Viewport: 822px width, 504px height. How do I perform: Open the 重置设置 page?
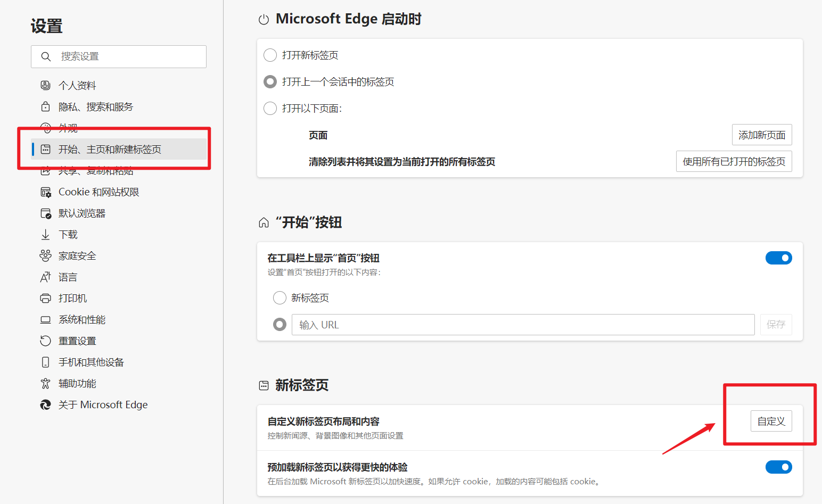(x=119, y=341)
